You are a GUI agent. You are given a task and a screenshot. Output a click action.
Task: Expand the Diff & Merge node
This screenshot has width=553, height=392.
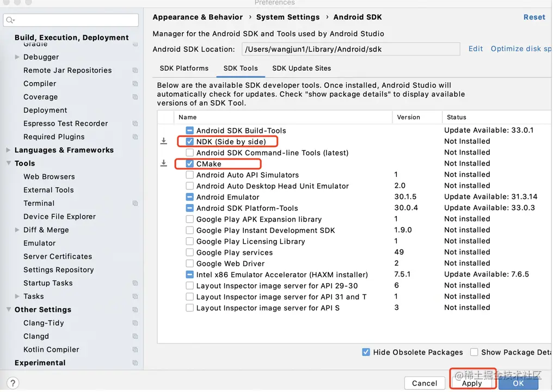tap(17, 230)
